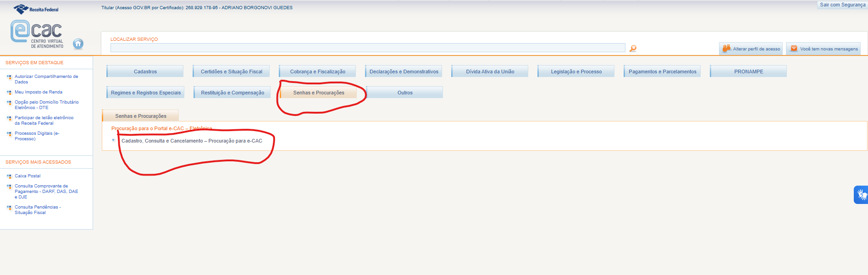This screenshot has height=275, width=868.
Task: Open the PRONAMPE menu
Action: tap(748, 71)
